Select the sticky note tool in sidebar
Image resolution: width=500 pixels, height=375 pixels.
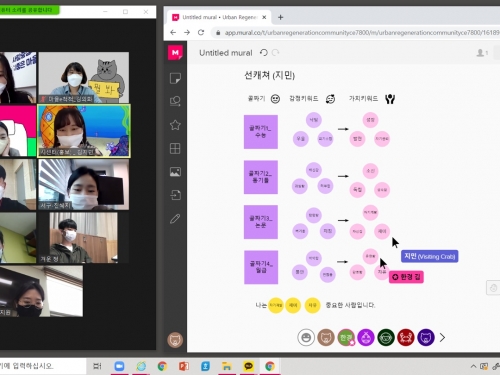(x=175, y=78)
